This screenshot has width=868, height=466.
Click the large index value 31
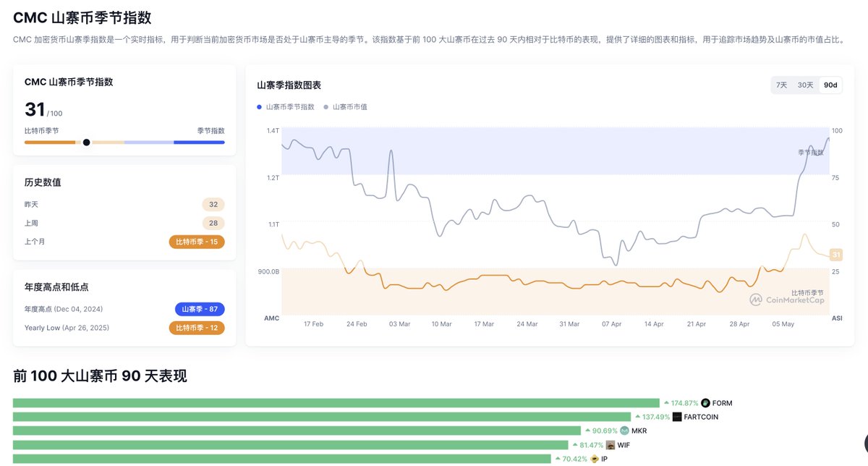coord(35,109)
